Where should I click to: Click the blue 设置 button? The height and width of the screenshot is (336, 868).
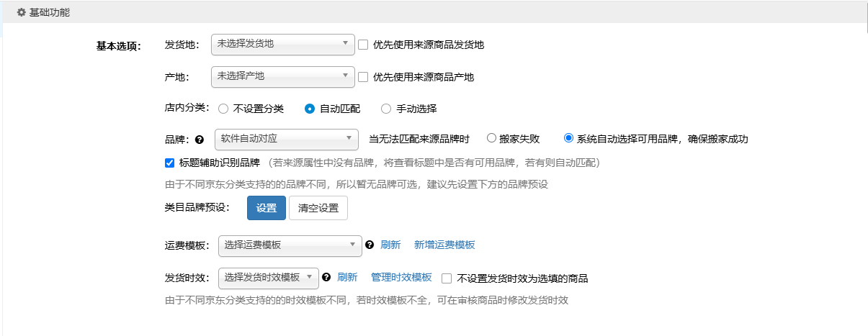click(266, 208)
